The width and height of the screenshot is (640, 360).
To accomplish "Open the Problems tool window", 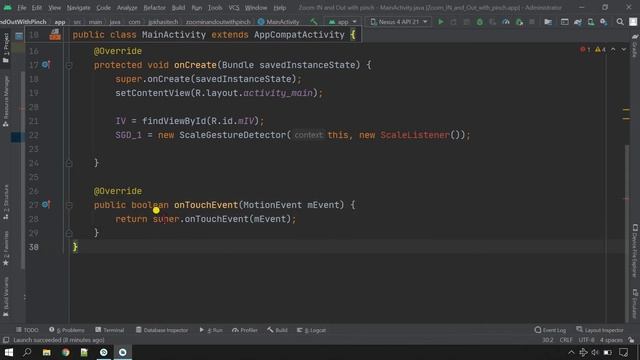I will (67, 330).
